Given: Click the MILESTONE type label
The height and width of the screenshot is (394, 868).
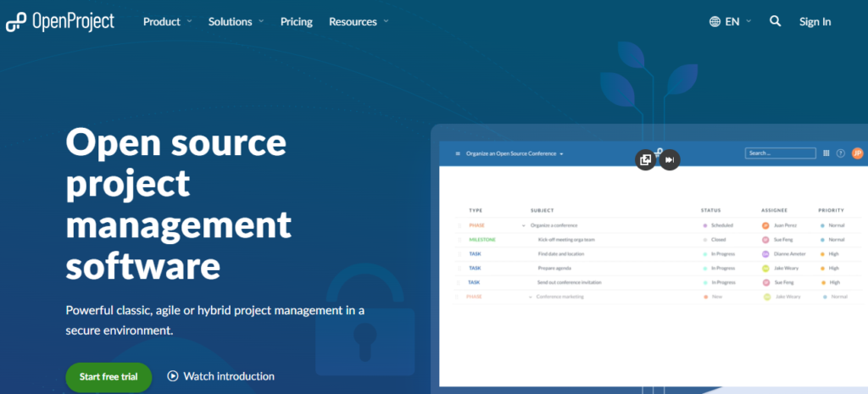Looking at the screenshot, I should point(482,240).
